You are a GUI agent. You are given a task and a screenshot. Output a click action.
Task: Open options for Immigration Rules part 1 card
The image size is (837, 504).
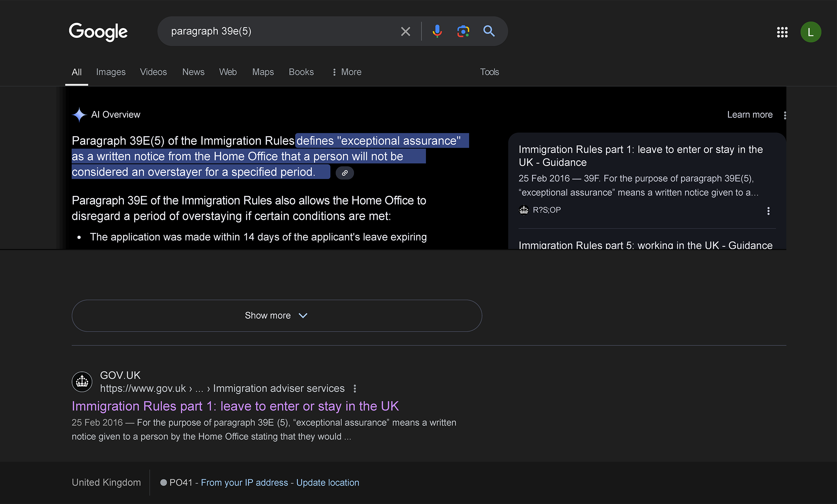768,211
